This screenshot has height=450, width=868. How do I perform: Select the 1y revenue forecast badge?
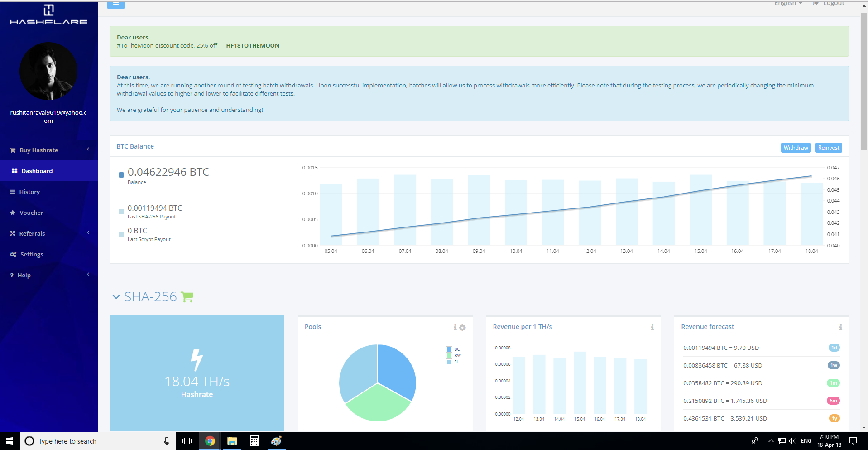pyautogui.click(x=834, y=418)
